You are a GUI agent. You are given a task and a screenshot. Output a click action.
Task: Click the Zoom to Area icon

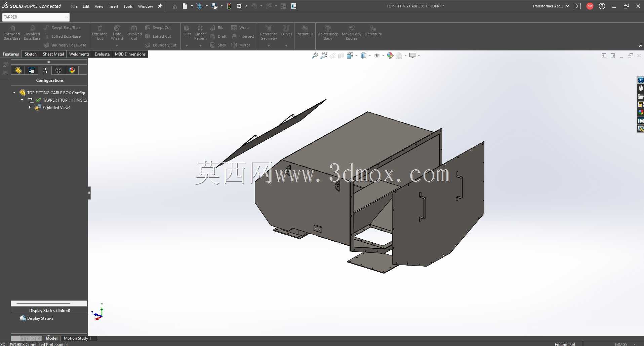coord(323,56)
